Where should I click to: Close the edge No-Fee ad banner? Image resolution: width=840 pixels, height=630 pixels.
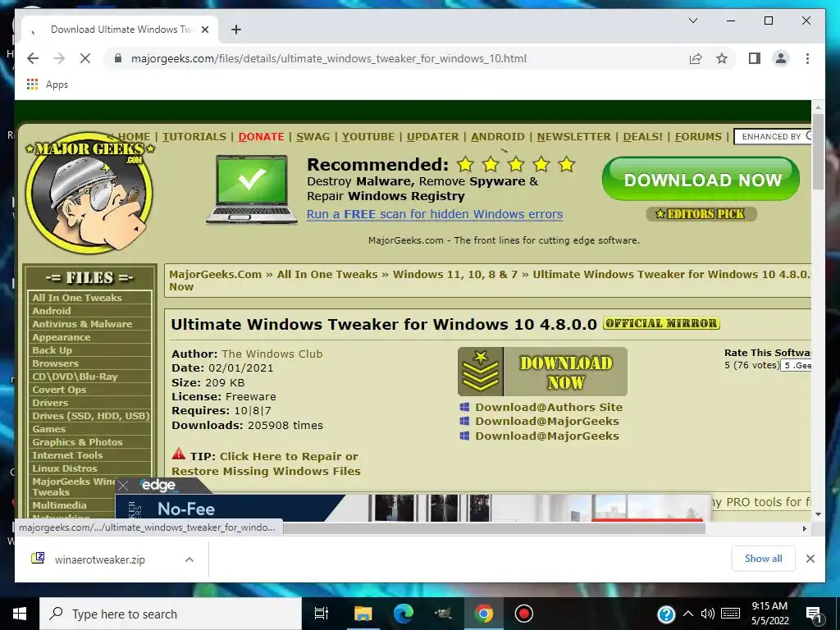coord(123,486)
